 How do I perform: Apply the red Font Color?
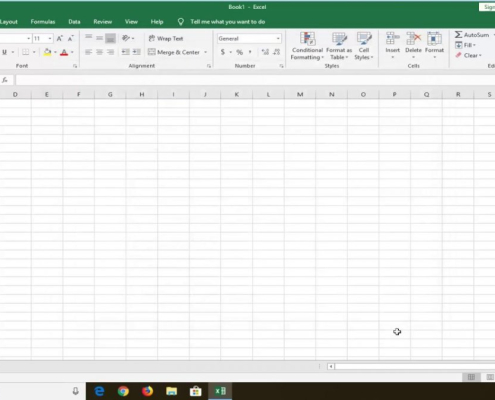[64, 52]
